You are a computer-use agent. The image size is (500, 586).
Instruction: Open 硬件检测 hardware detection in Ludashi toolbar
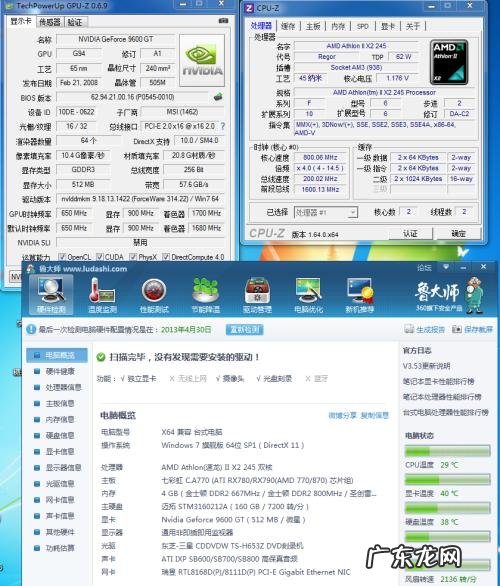tap(51, 295)
